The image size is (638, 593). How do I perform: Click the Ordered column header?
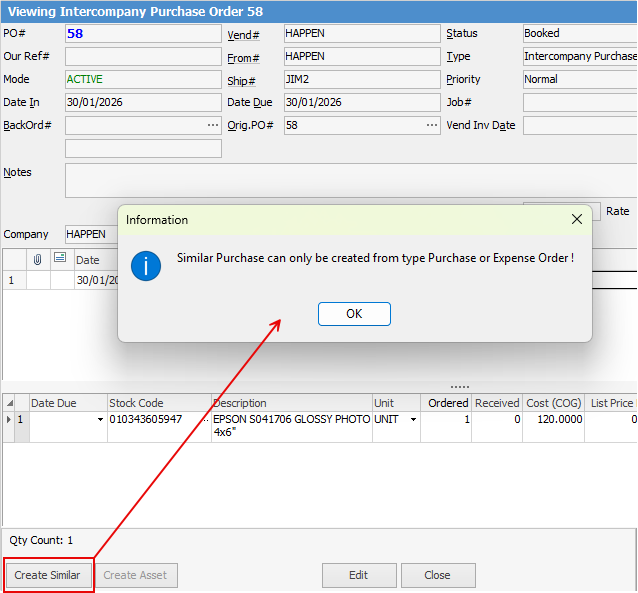[446, 403]
